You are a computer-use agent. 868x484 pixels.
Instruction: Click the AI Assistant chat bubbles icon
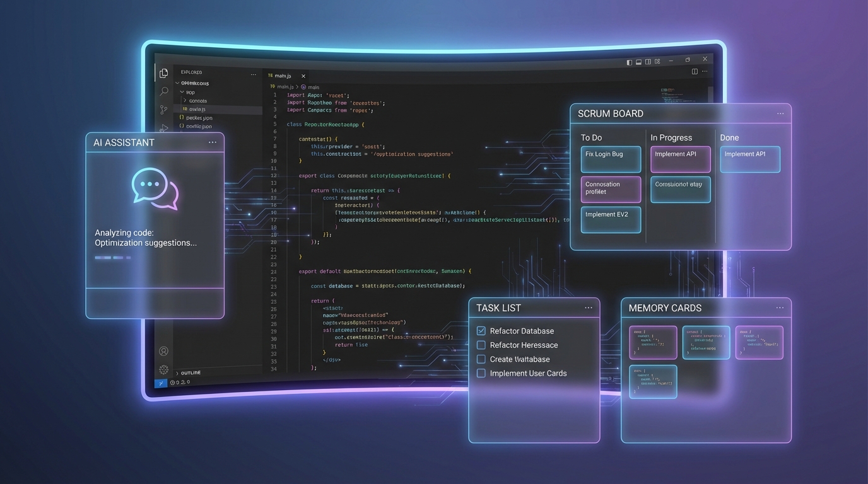[155, 188]
